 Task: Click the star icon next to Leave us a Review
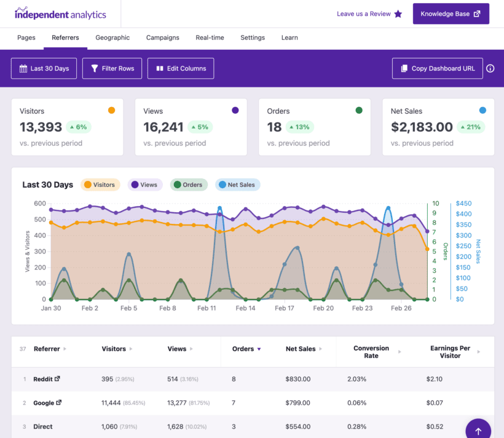399,14
